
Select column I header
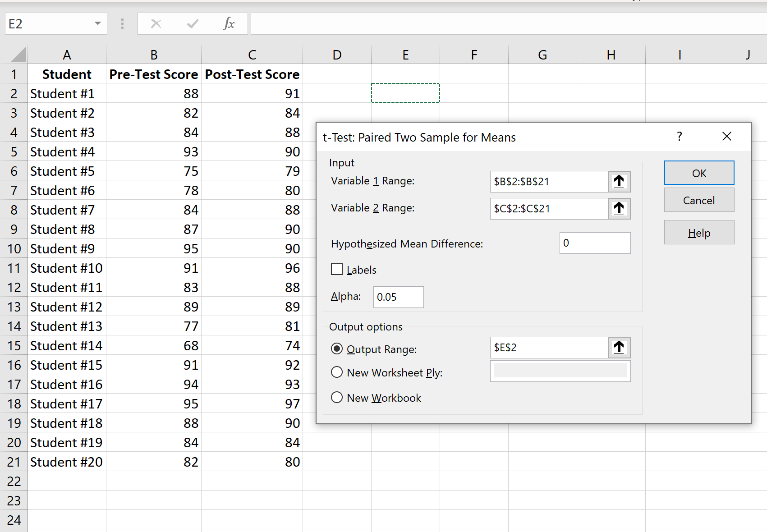coord(680,55)
